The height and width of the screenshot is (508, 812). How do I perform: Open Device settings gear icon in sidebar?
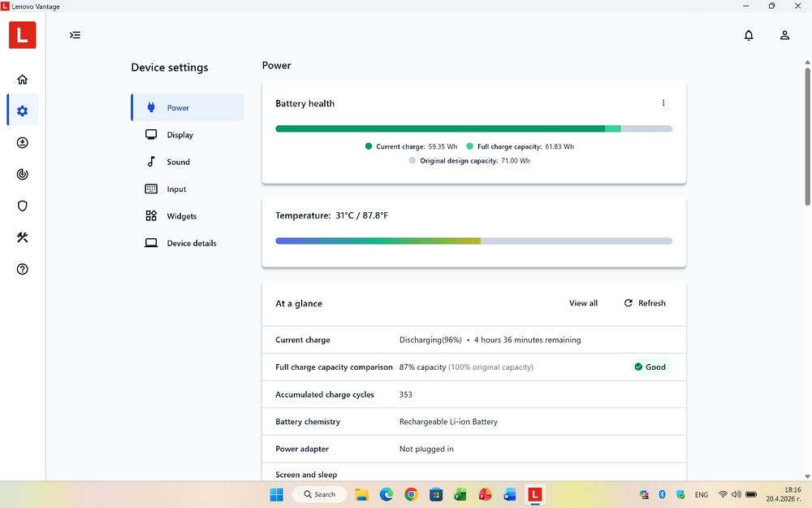(x=22, y=111)
